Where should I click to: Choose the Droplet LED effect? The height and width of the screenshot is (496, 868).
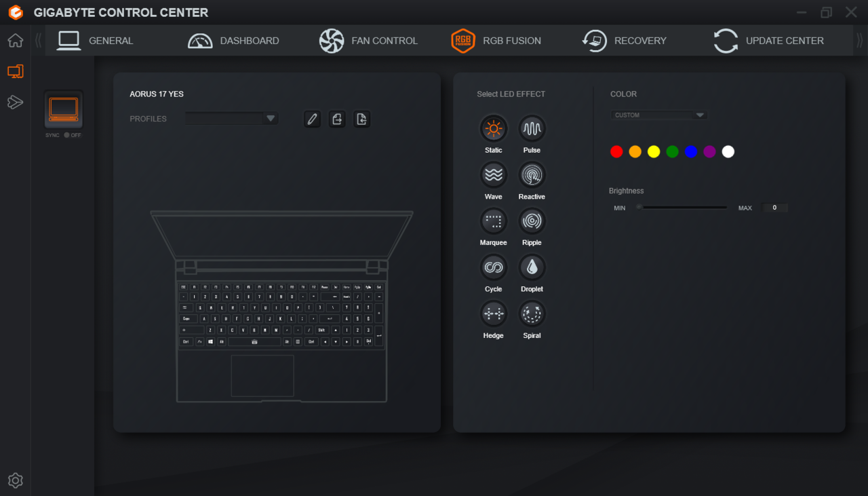532,267
